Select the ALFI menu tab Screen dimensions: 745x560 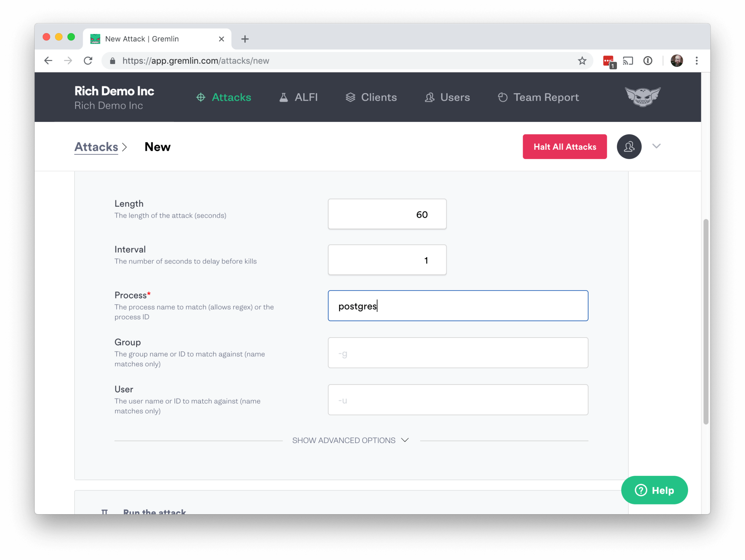click(x=306, y=97)
